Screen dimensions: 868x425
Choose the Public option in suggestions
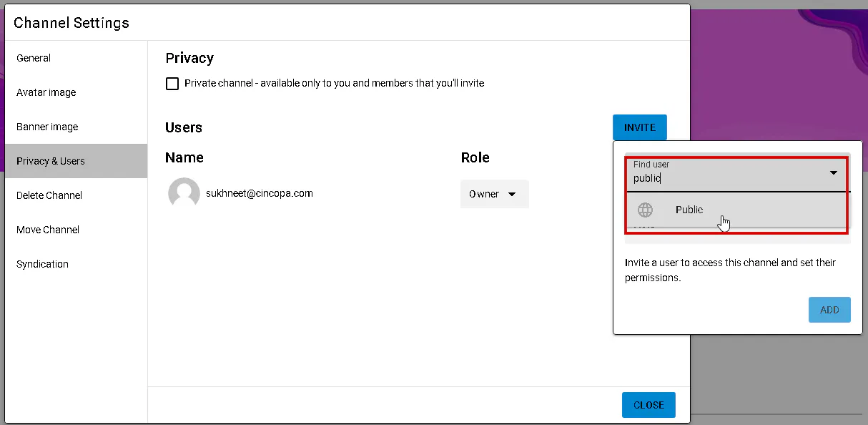(737, 210)
